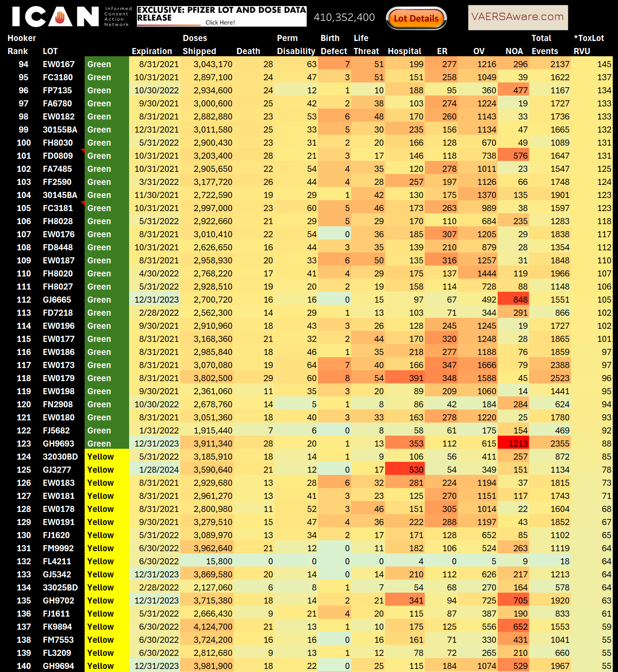The height and width of the screenshot is (672, 618).
Task: Click the Yellow cell for lot FL3209
Action: coord(107,653)
